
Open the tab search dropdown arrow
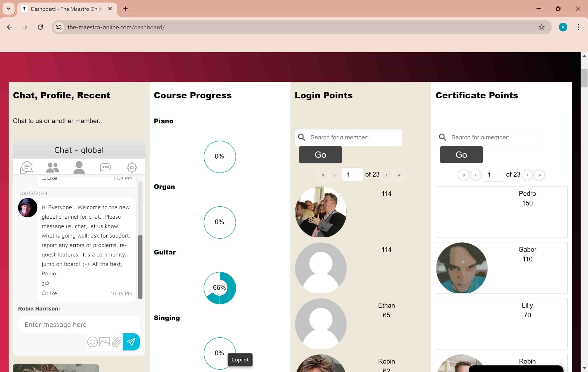(9, 9)
